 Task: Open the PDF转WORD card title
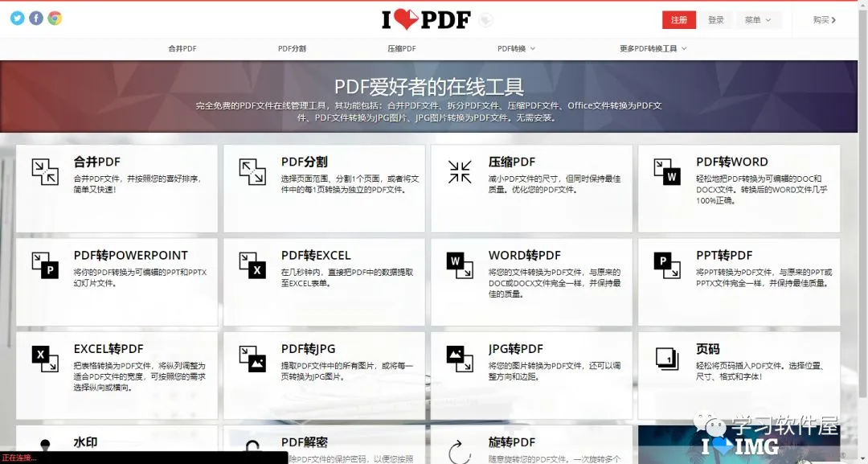point(732,162)
